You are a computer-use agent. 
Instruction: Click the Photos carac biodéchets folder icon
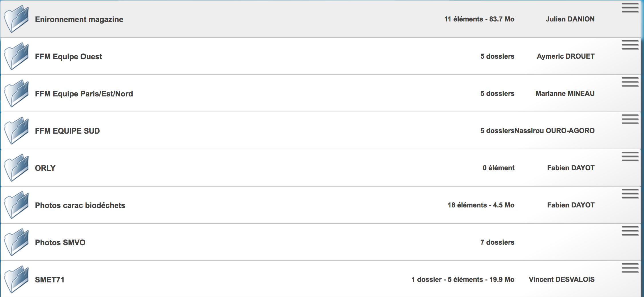coord(17,205)
